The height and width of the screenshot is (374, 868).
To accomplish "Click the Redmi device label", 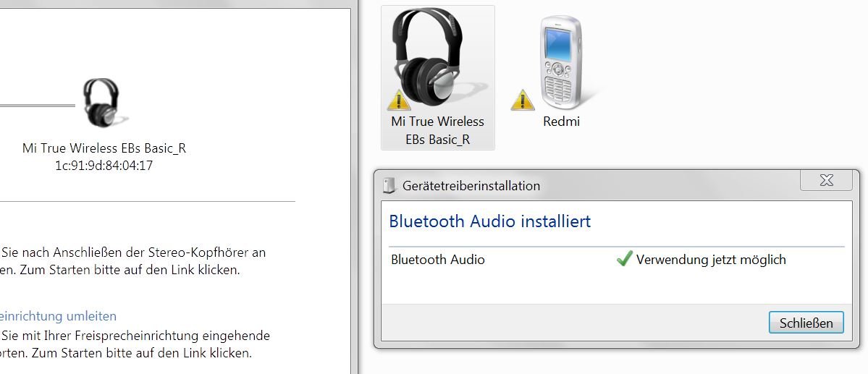I will tap(561, 121).
